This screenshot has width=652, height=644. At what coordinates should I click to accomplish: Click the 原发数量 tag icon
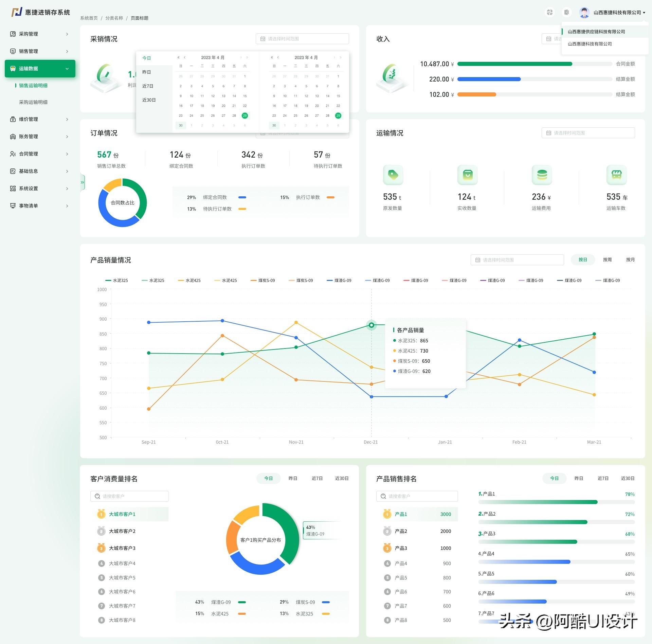393,175
